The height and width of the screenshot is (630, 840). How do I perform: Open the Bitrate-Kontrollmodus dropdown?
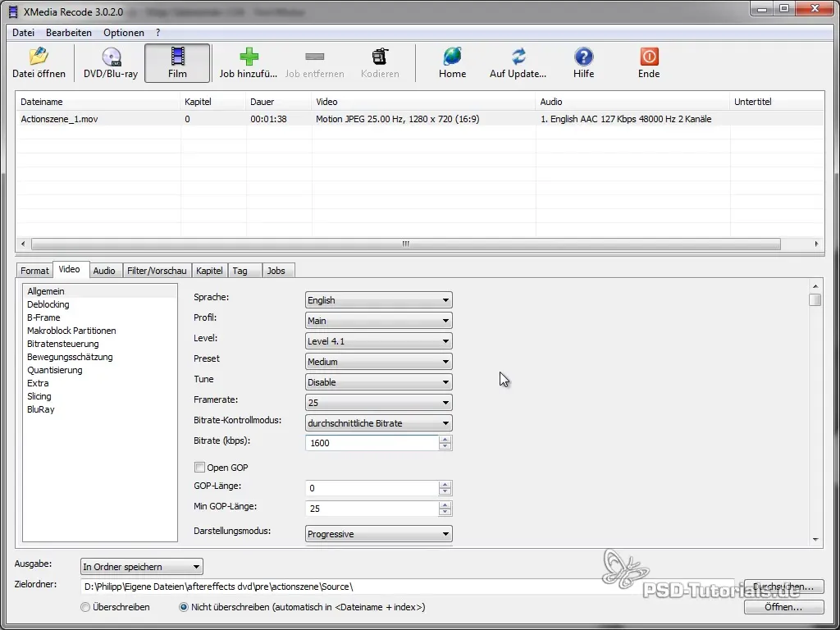(x=378, y=423)
